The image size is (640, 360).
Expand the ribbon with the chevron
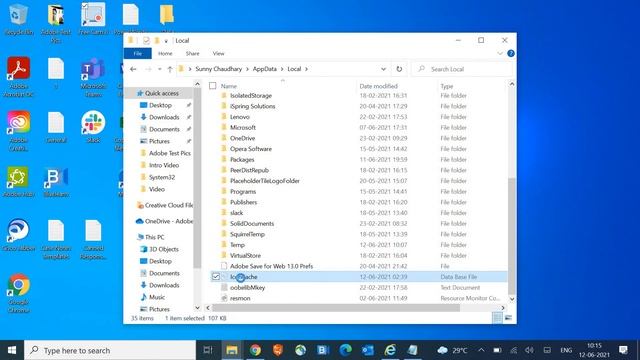tap(500, 53)
